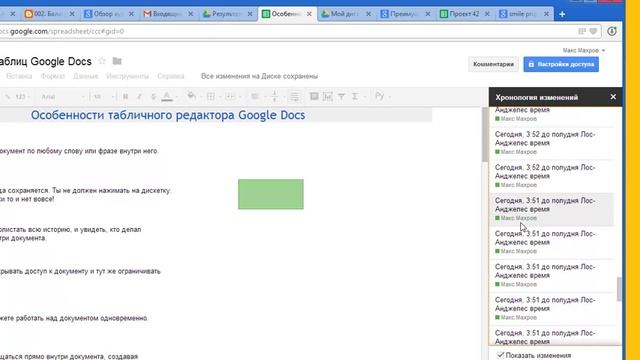This screenshot has height=360, width=640.
Task: Open the Arial font dropdown
Action: pos(62,97)
